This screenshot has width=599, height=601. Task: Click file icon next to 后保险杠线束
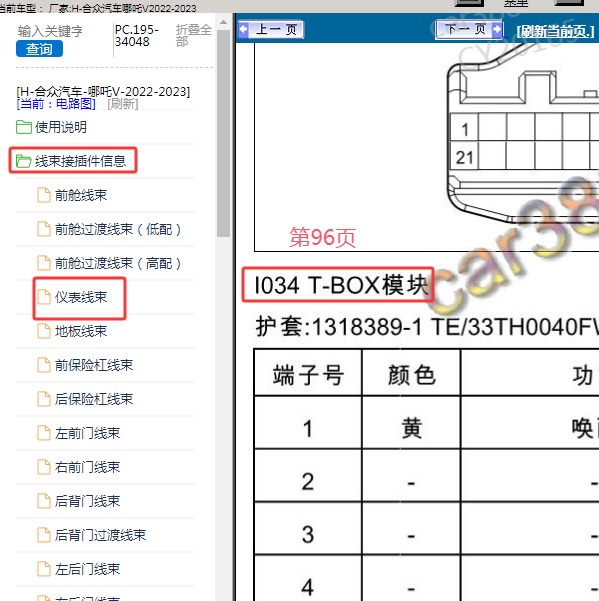point(44,399)
